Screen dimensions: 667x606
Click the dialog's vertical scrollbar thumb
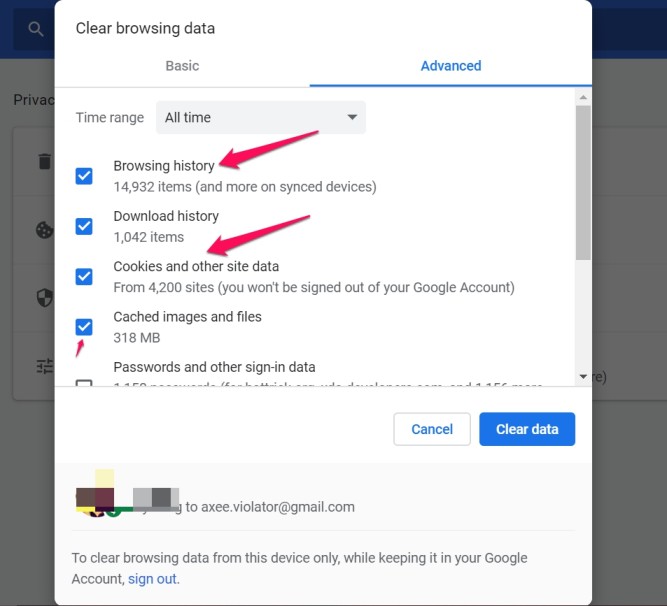[583, 183]
